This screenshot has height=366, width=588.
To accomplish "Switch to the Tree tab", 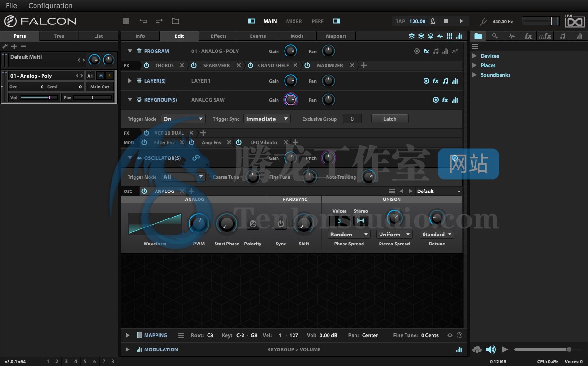I will pos(59,36).
